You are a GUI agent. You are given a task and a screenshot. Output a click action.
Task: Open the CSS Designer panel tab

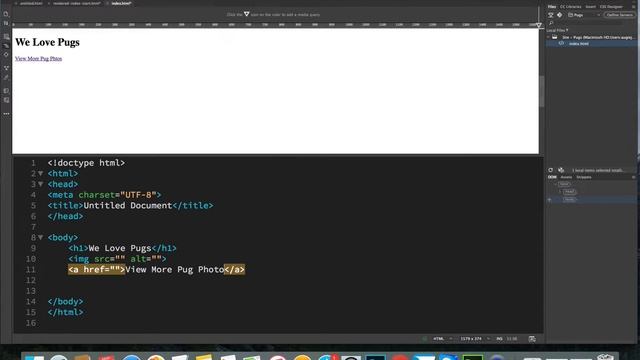611,7
